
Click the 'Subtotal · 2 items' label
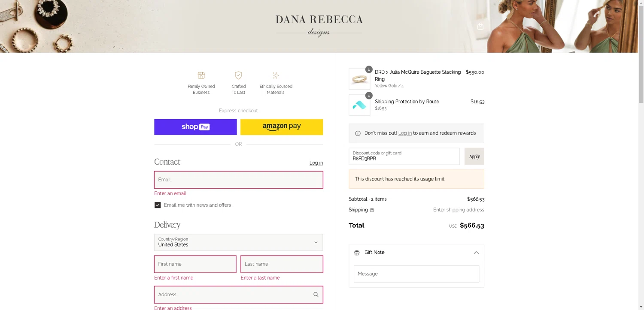[368, 199]
